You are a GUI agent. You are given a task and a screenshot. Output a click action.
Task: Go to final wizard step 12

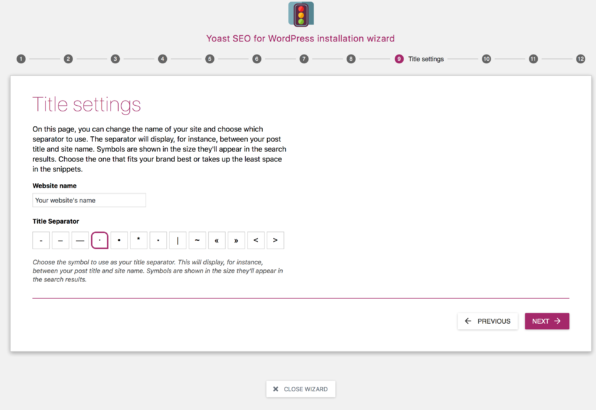(580, 59)
